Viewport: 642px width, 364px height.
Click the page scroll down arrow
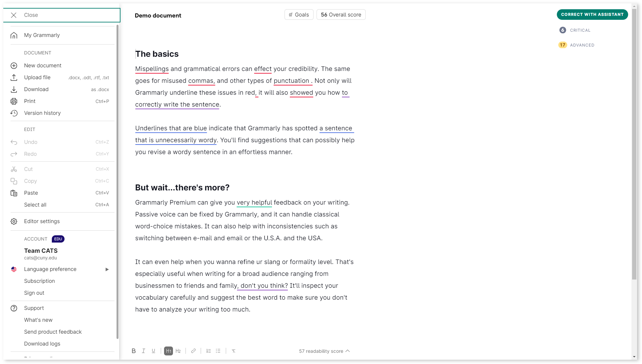click(x=634, y=357)
